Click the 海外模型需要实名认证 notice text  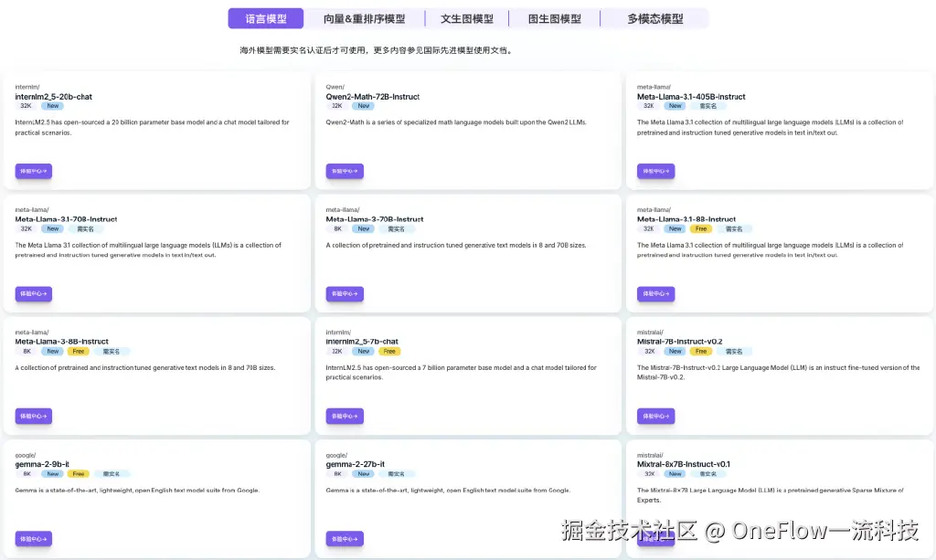[377, 50]
